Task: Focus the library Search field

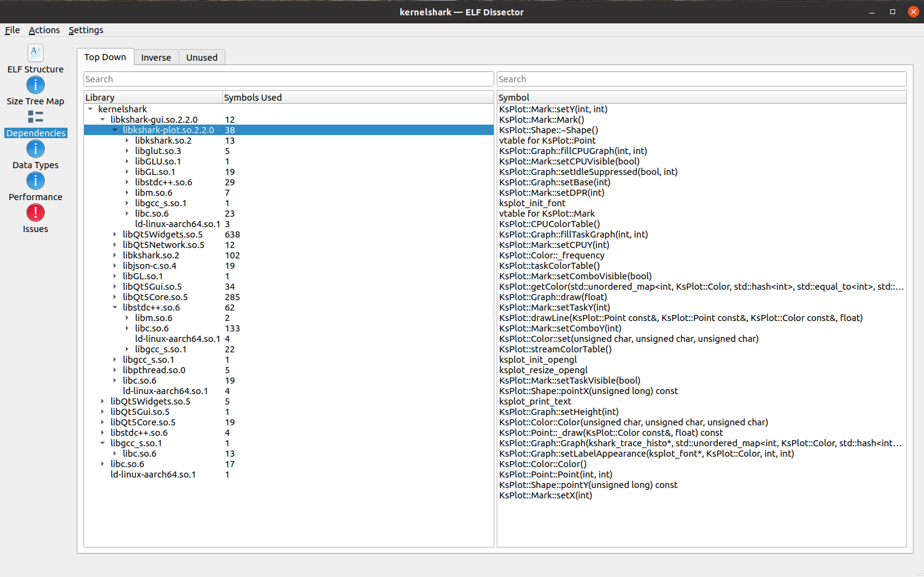Action: click(289, 79)
